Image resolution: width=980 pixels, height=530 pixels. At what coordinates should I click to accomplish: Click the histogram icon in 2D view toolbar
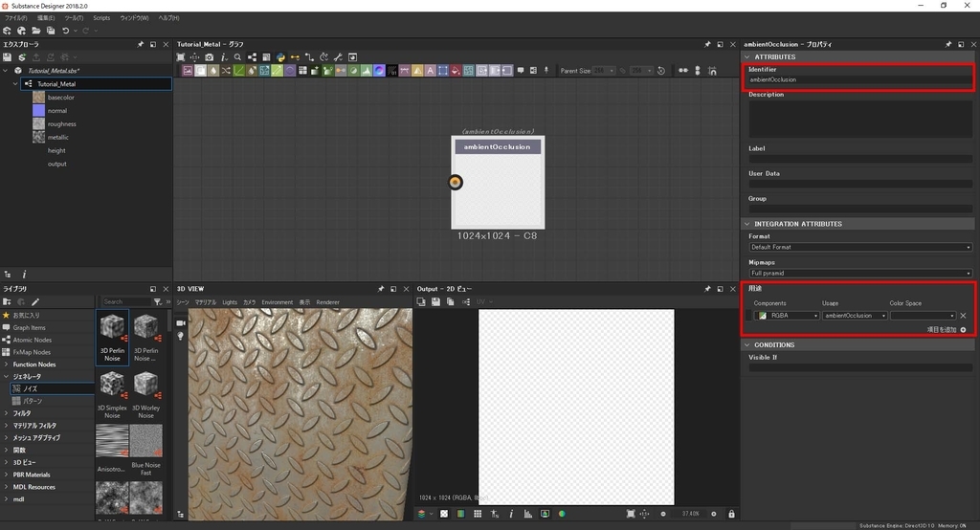click(527, 514)
